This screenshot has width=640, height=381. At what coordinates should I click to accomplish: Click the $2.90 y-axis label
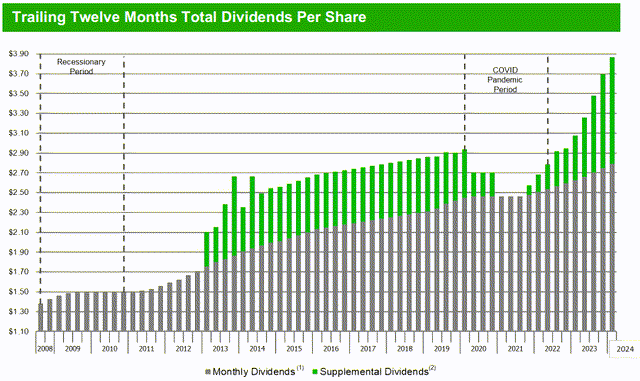[19, 153]
